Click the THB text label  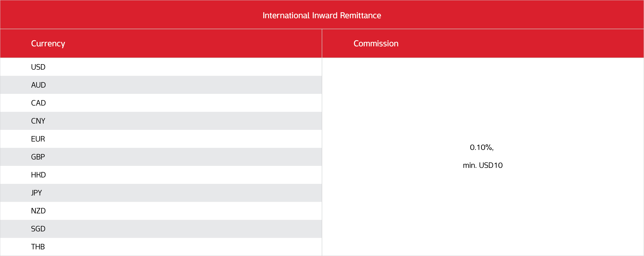[38, 247]
